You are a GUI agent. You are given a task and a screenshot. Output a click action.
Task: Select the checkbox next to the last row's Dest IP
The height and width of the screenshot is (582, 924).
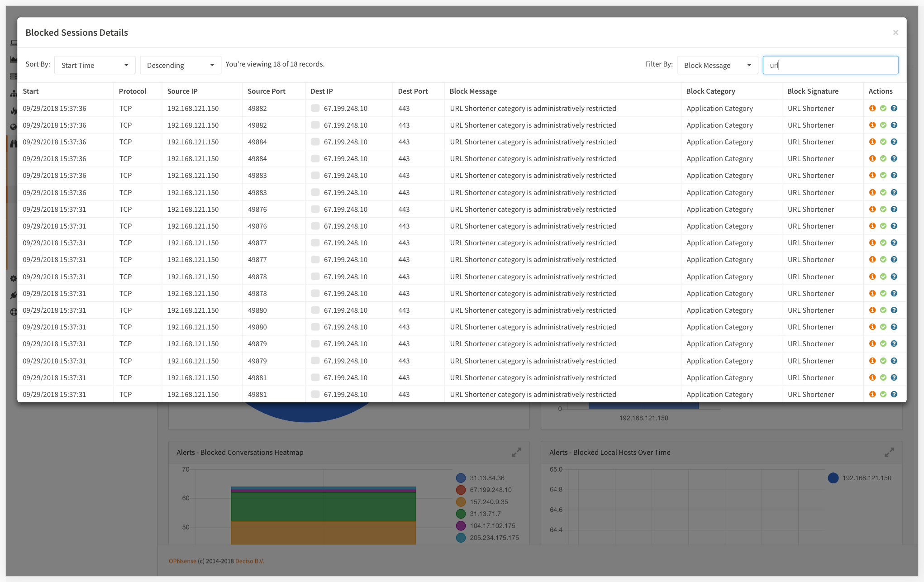(315, 394)
